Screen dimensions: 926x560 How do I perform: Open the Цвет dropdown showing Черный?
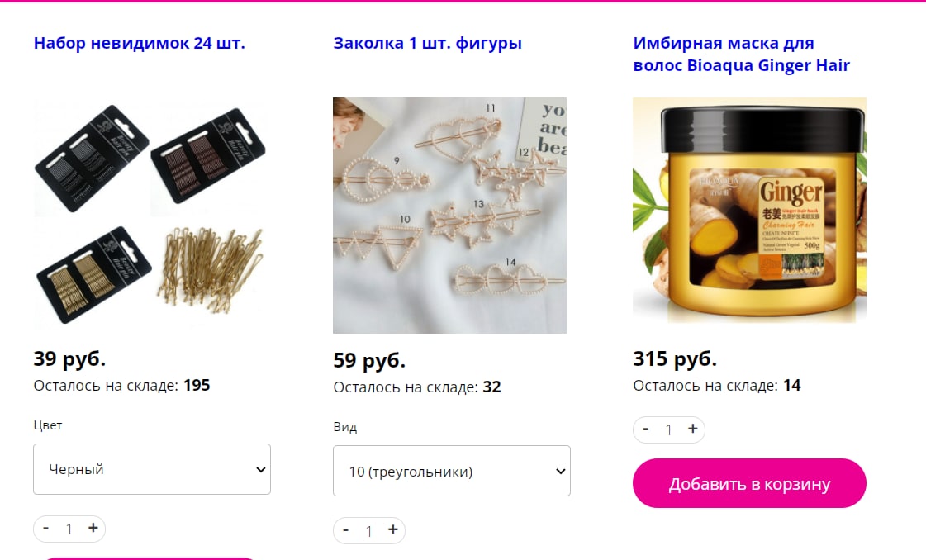click(152, 469)
